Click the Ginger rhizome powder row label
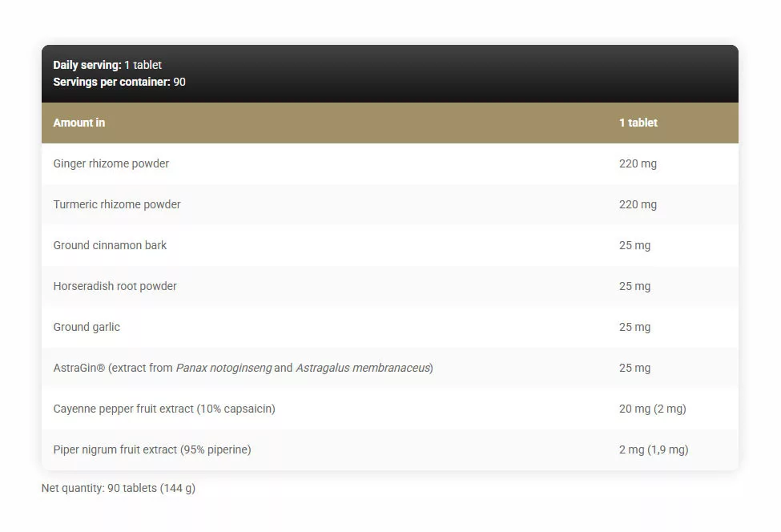This screenshot has height=532, width=781. pos(111,163)
